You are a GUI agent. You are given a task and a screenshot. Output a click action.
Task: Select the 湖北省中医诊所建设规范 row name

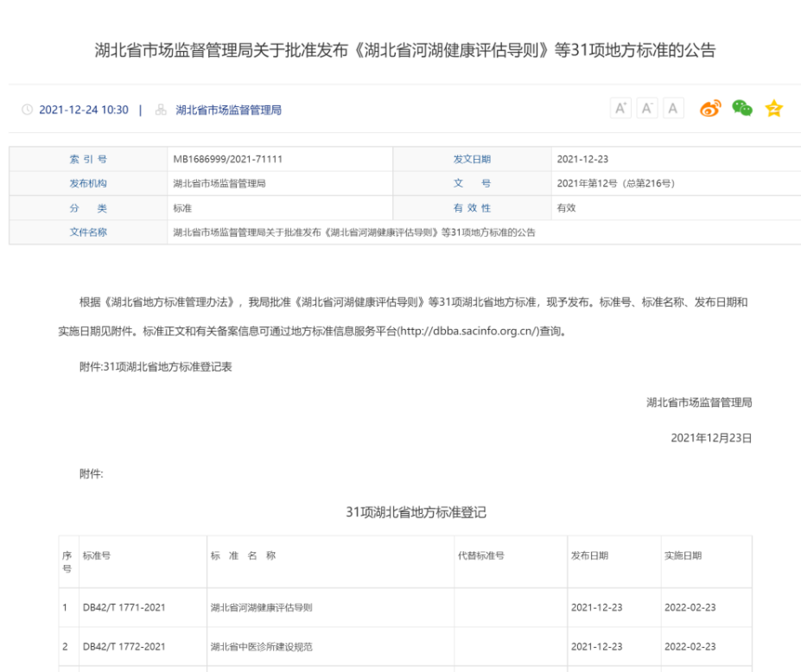point(261,646)
